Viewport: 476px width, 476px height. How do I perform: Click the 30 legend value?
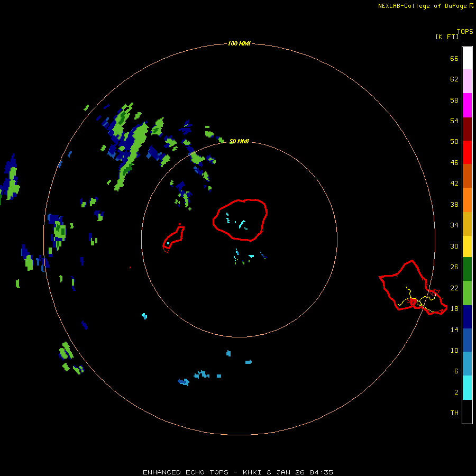(x=454, y=246)
